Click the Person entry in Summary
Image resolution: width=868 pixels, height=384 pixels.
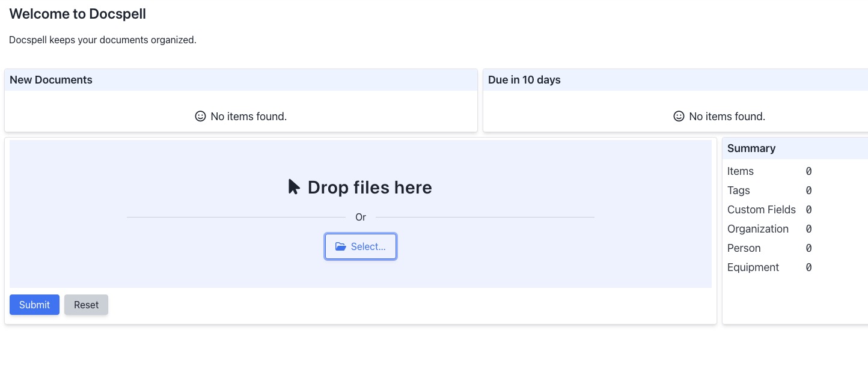[x=744, y=248]
